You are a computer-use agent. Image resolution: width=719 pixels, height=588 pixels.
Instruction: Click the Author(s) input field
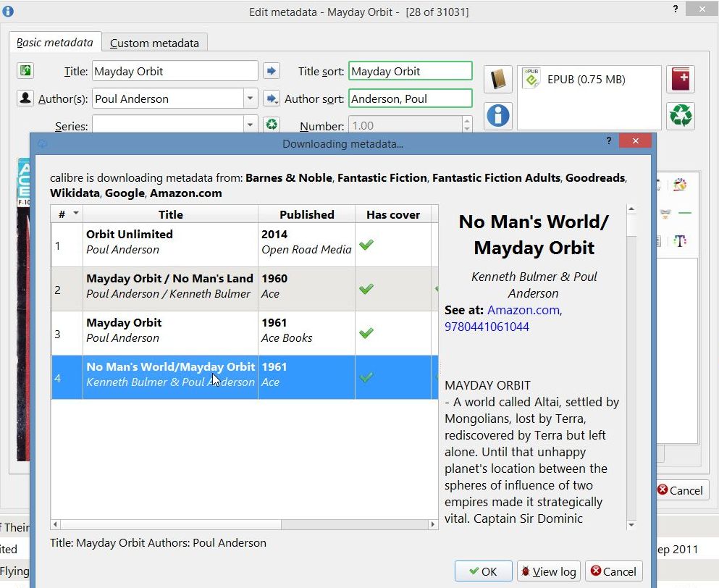pyautogui.click(x=168, y=98)
